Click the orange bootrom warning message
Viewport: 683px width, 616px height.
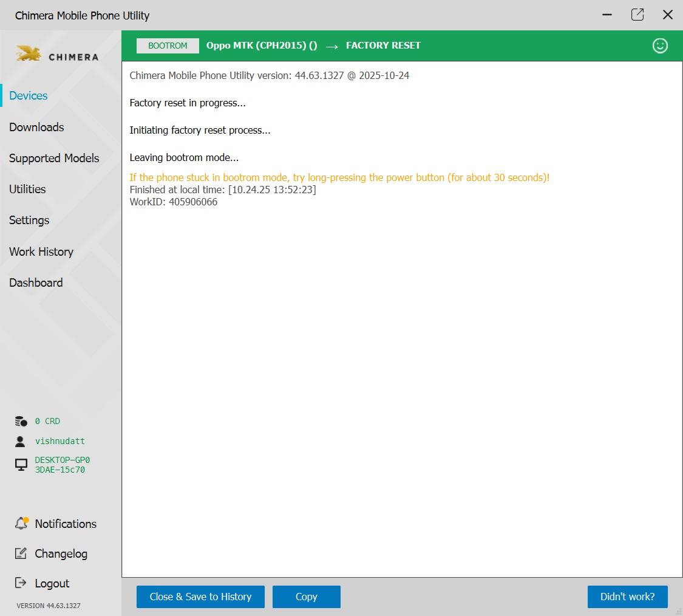(339, 177)
